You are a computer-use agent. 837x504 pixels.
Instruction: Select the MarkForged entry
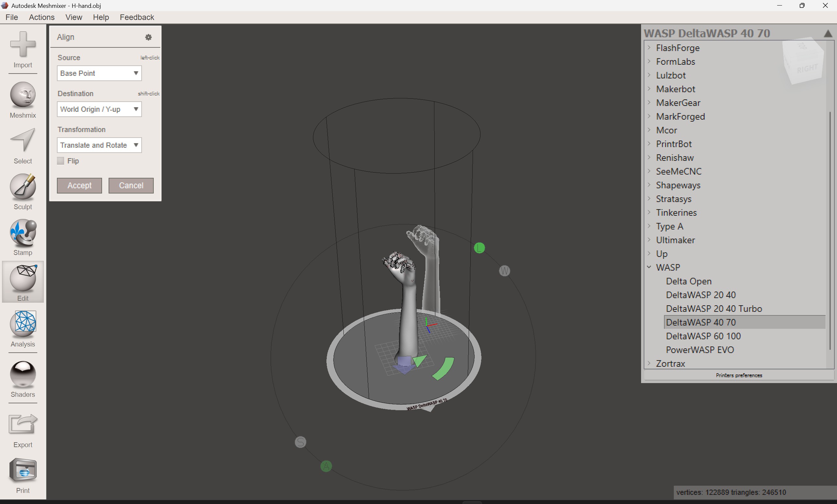click(680, 116)
